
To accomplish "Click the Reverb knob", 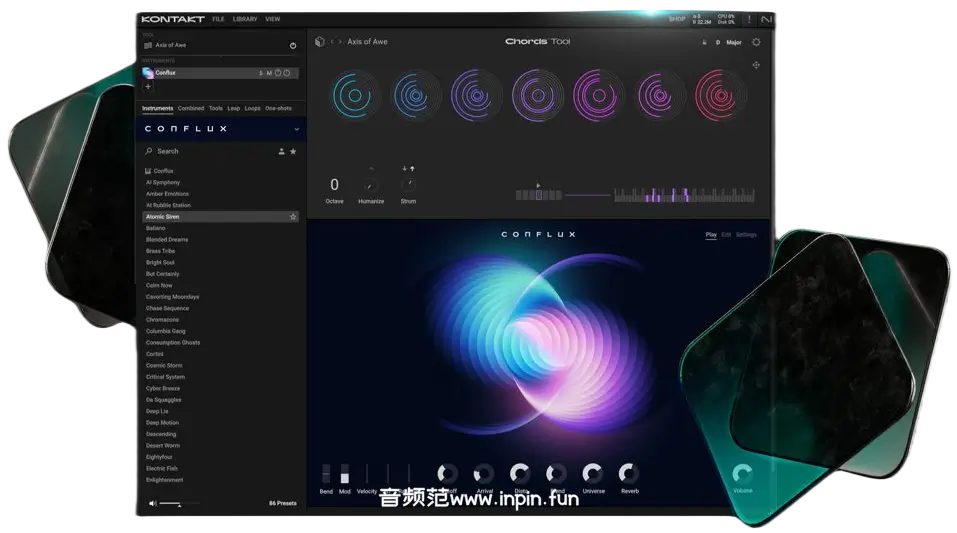I will 629,473.
